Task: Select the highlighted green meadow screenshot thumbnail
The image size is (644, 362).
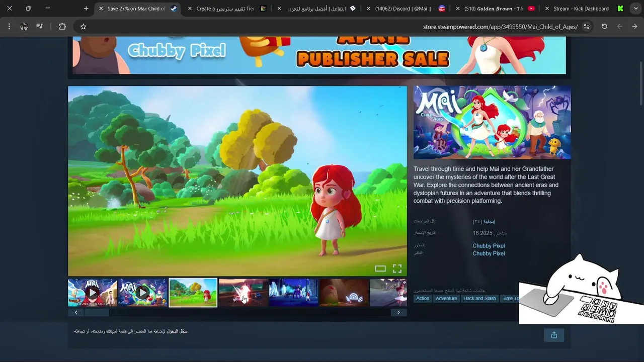Action: (x=193, y=292)
